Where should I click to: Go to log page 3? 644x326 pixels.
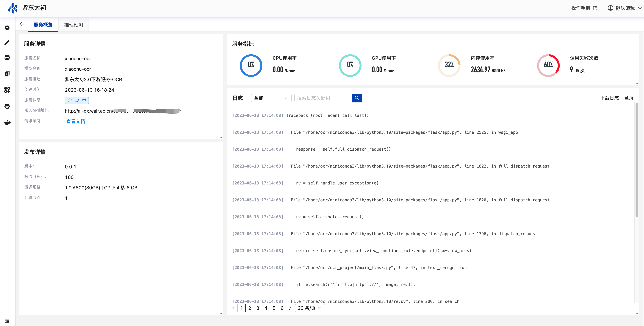[258, 308]
